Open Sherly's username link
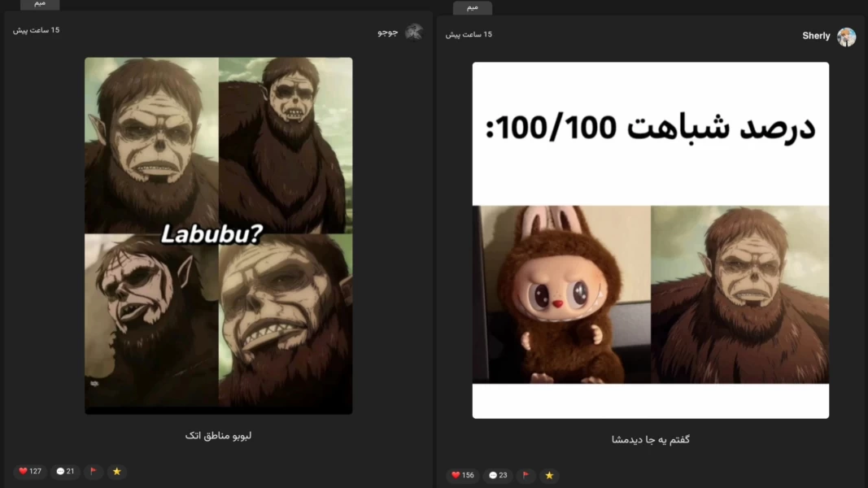 pyautogui.click(x=816, y=36)
